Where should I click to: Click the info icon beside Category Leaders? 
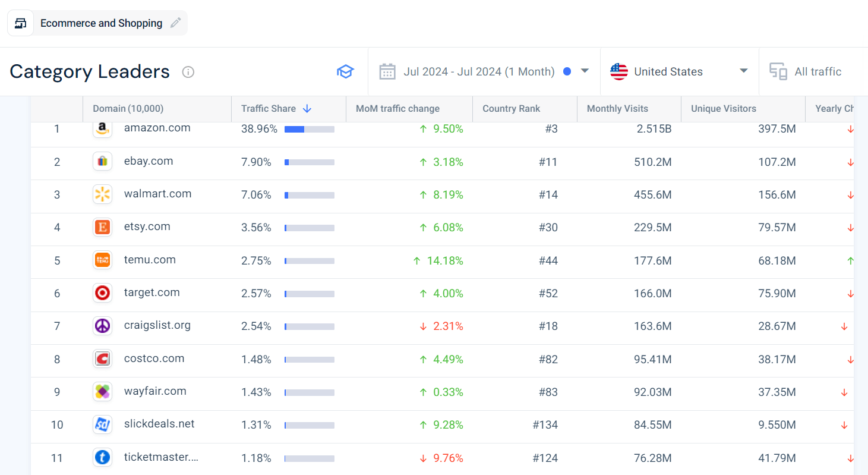188,72
